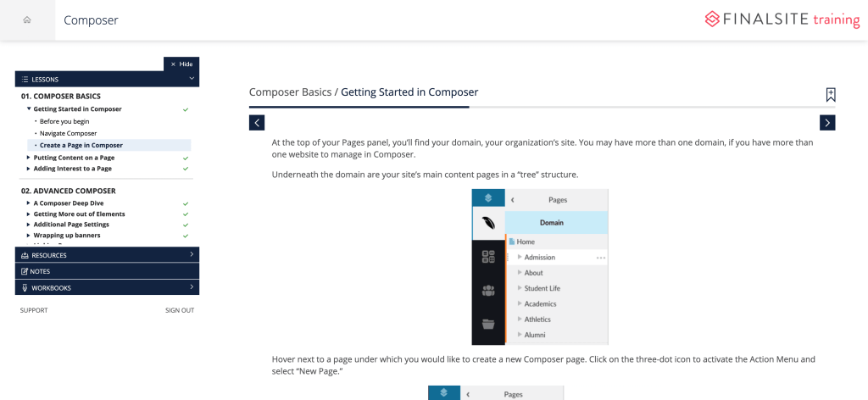Expand the Resources panel arrow
The height and width of the screenshot is (400, 868).
coord(192,255)
